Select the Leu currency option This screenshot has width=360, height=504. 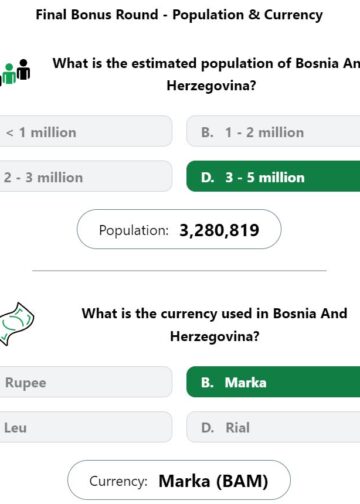[86, 427]
